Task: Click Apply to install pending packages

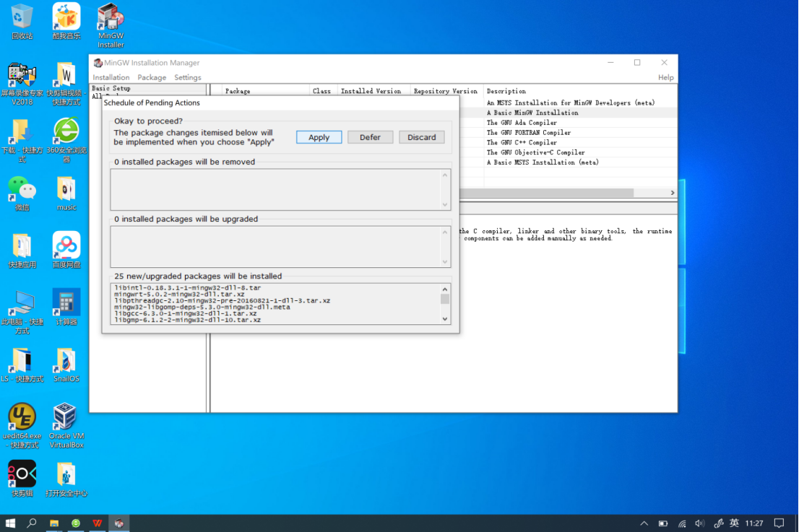Action: [319, 137]
